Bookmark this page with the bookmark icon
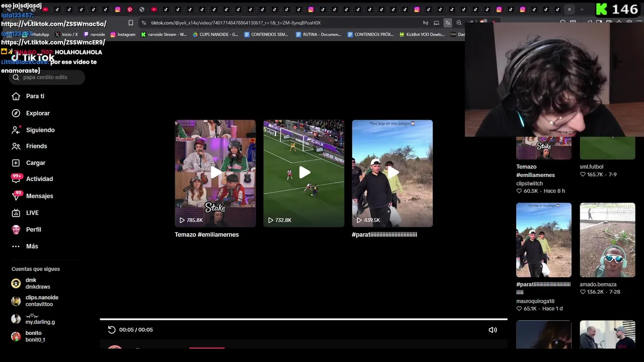This screenshot has height=362, width=644. [131, 23]
